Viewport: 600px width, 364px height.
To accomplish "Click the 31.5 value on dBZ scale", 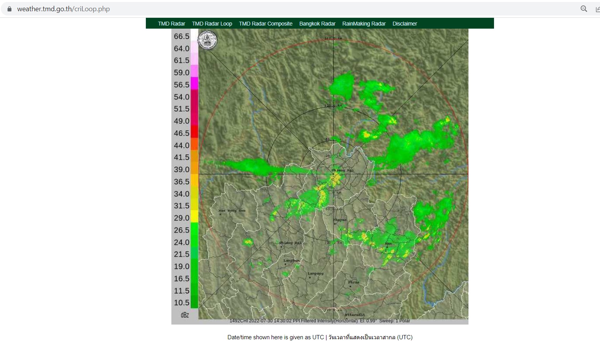I will tap(181, 206).
